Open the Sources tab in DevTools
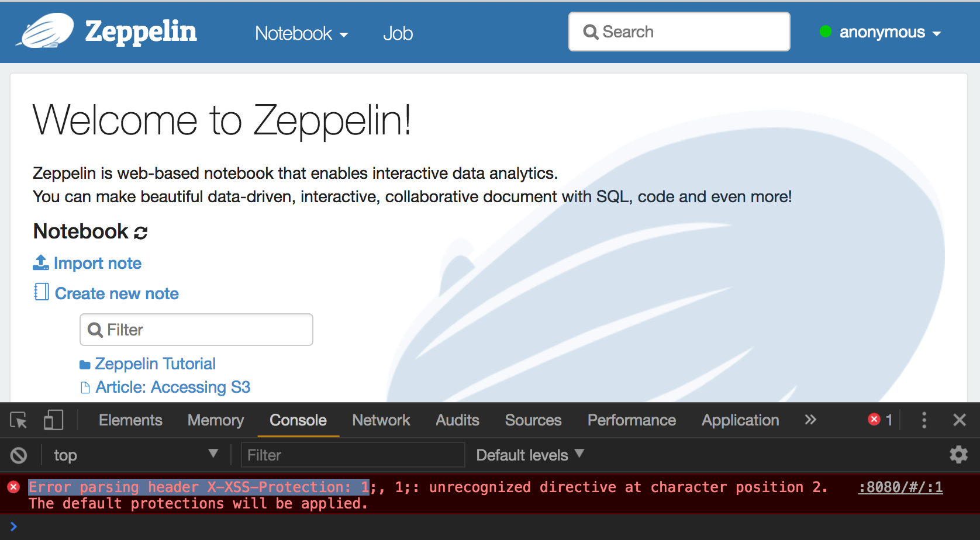 click(x=533, y=420)
